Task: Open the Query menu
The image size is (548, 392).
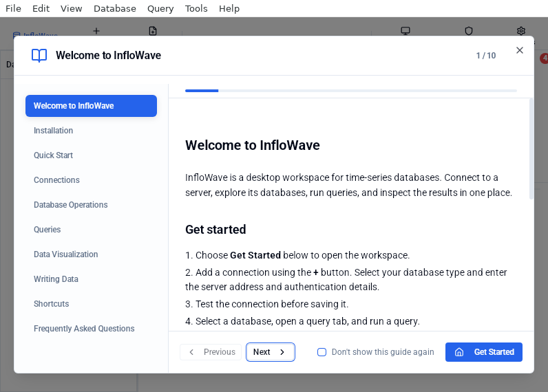Action: (x=160, y=8)
